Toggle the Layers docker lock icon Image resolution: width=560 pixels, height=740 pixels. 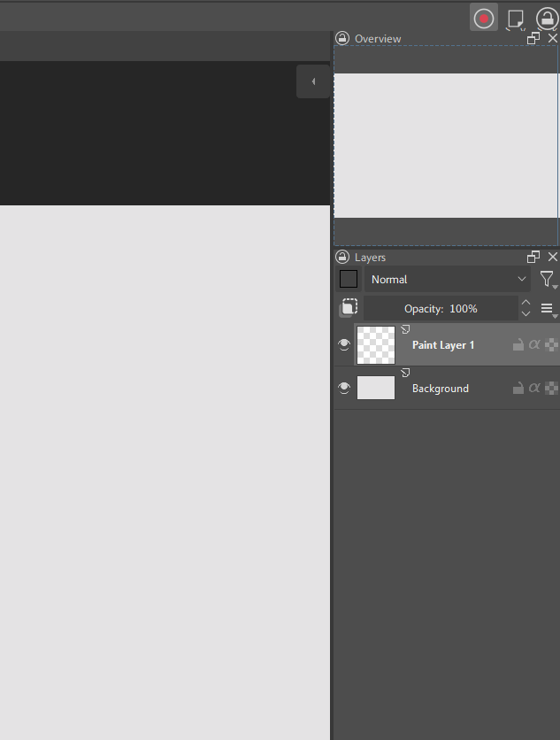(x=342, y=258)
